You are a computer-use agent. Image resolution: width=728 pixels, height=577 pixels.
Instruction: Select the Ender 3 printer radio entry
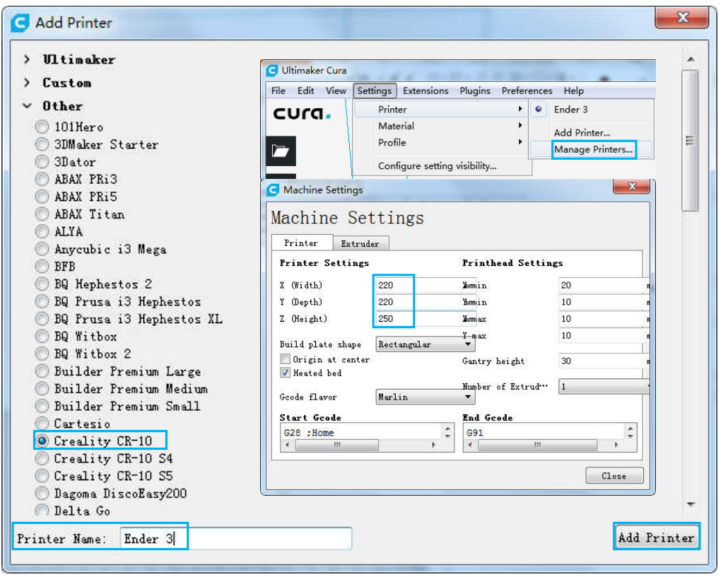coord(538,110)
